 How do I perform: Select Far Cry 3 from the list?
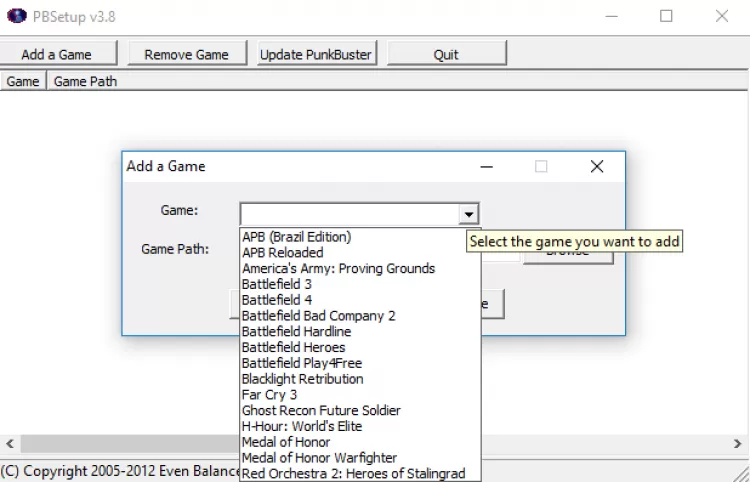[360, 394]
